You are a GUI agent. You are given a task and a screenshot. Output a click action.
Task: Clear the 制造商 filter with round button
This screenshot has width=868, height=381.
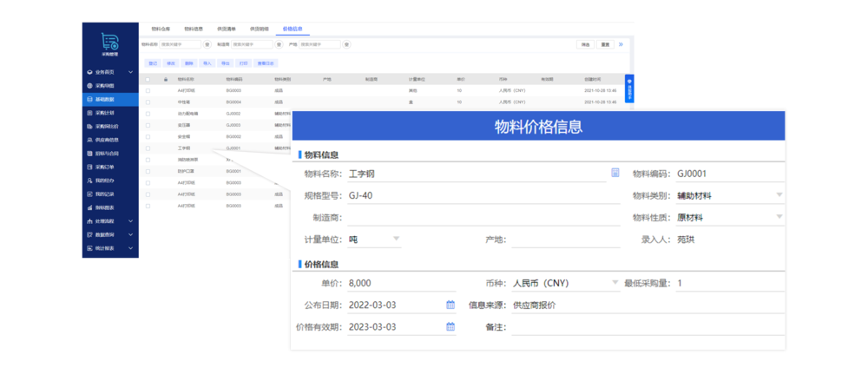tap(279, 44)
